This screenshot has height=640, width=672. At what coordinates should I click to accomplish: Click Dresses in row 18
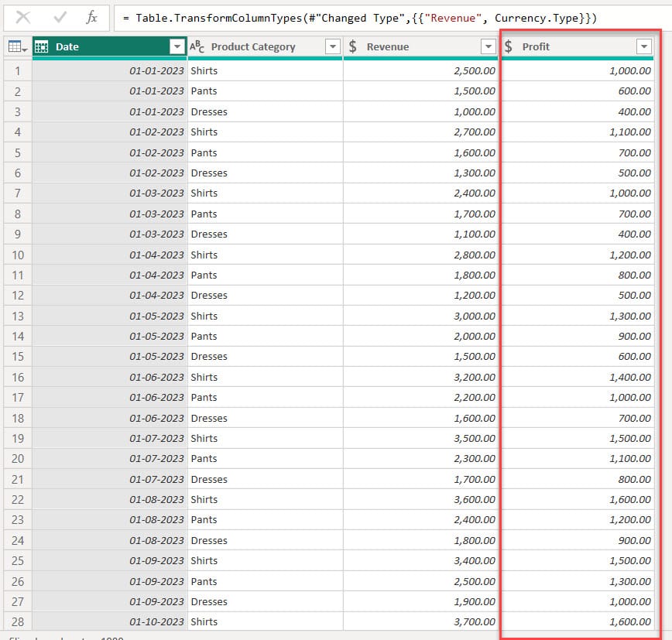point(209,418)
